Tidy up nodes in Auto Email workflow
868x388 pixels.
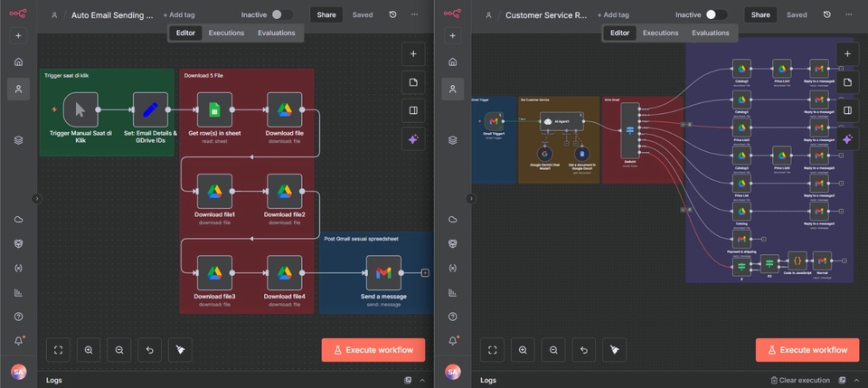pos(180,350)
